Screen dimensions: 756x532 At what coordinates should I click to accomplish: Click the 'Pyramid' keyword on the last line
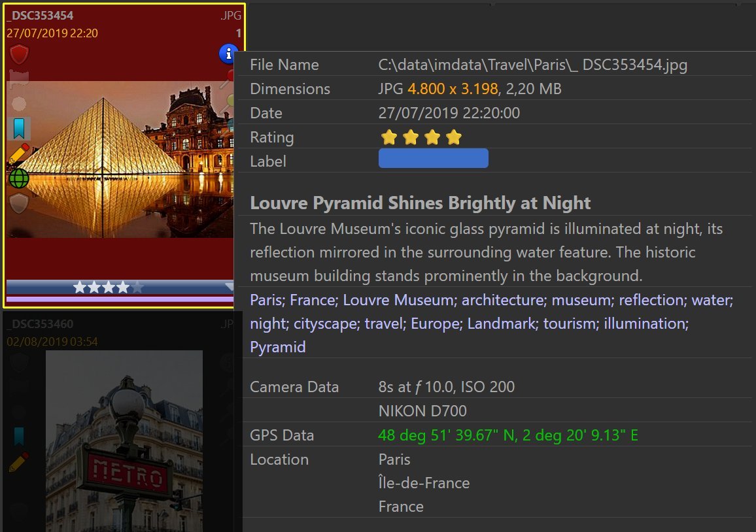(278, 347)
